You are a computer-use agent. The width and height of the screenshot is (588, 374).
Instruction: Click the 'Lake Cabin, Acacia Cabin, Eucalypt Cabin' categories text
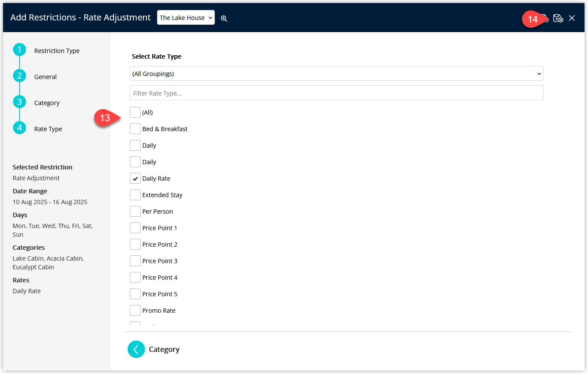[x=48, y=263]
